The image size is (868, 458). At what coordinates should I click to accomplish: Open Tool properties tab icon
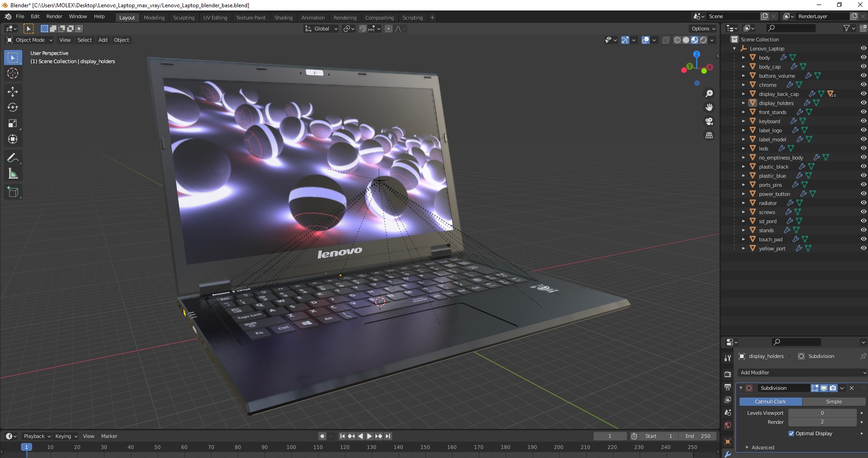(728, 358)
